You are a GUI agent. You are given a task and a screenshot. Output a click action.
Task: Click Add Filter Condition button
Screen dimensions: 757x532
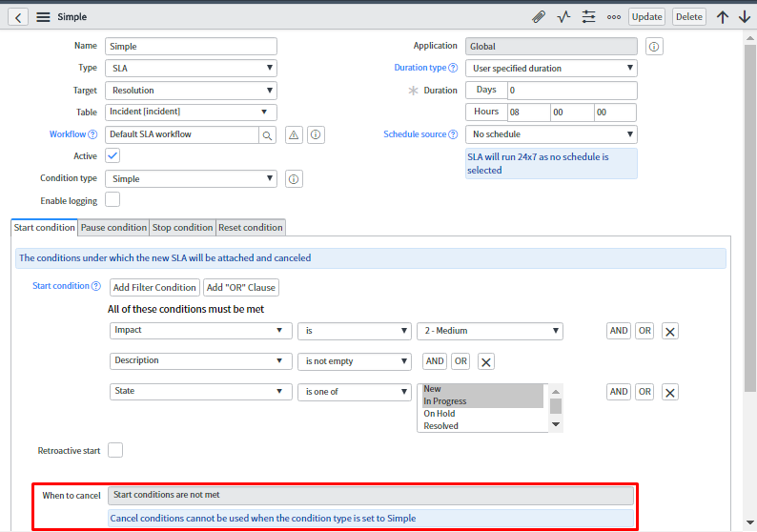[154, 288]
